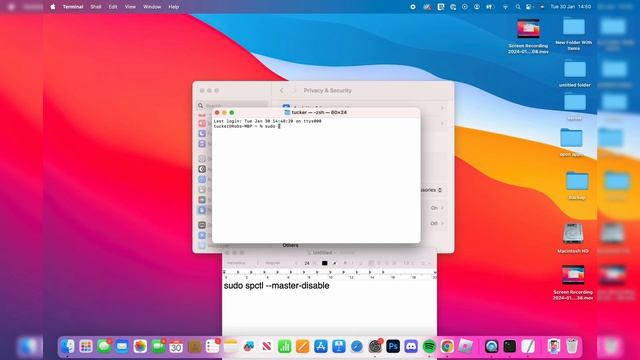This screenshot has width=640, height=360.
Task: Launch Google Chrome from the Dock
Action: tap(447, 347)
